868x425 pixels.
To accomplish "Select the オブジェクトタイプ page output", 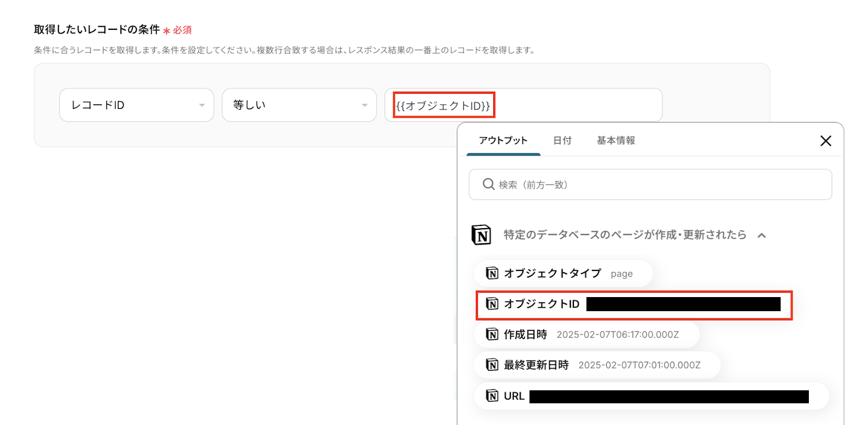I will (563, 273).
